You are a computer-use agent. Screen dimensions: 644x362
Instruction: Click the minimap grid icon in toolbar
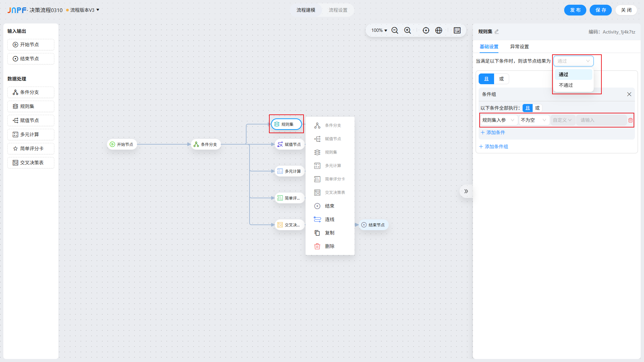[x=457, y=31]
